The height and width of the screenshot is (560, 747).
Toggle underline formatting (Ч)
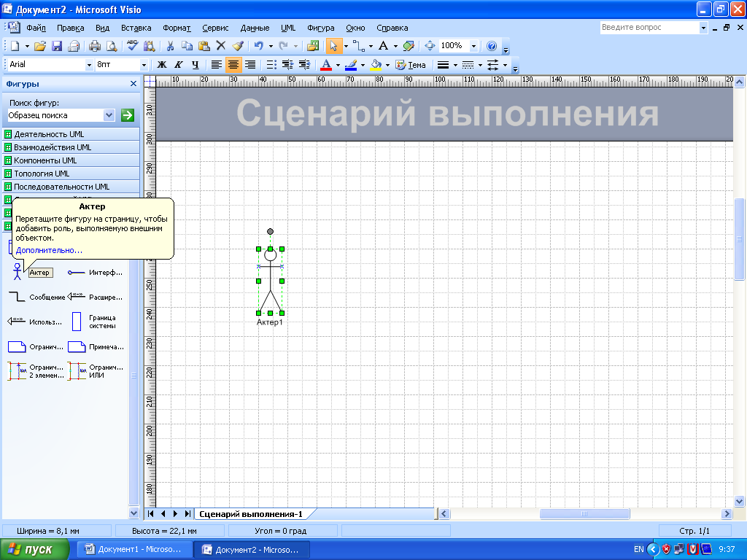pyautogui.click(x=196, y=65)
